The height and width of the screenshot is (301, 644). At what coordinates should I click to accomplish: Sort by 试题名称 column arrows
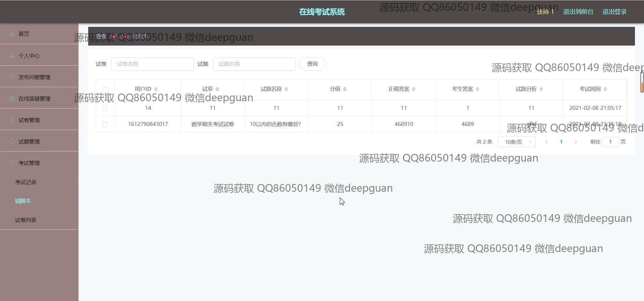click(286, 89)
